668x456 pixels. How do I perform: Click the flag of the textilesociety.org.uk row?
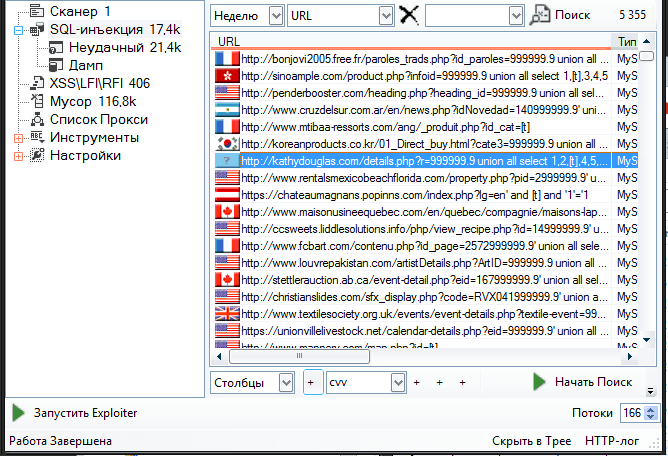[227, 314]
